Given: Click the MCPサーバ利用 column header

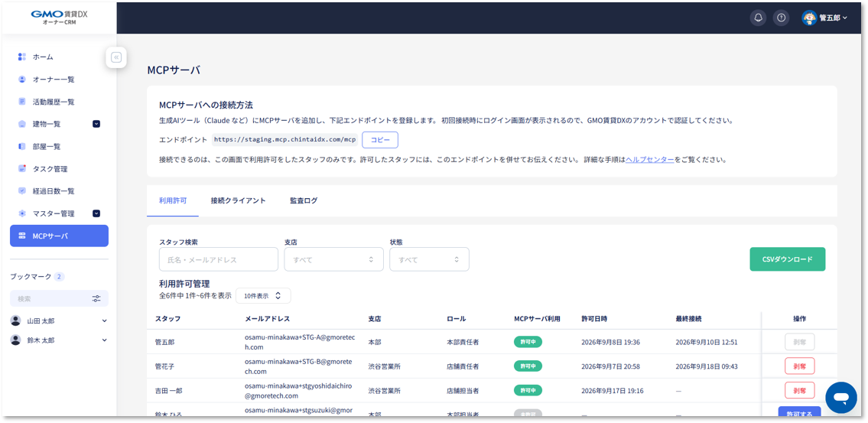Looking at the screenshot, I should point(537,319).
